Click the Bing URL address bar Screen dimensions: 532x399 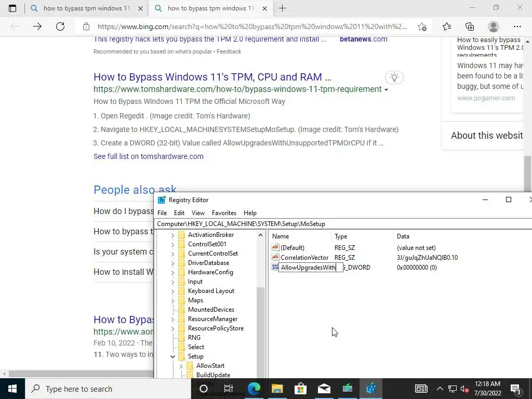pyautogui.click(x=252, y=26)
